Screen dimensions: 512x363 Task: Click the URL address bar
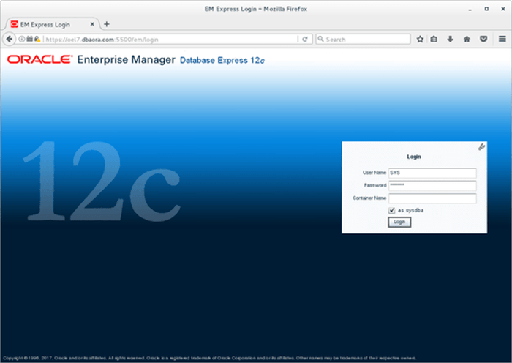(170, 39)
